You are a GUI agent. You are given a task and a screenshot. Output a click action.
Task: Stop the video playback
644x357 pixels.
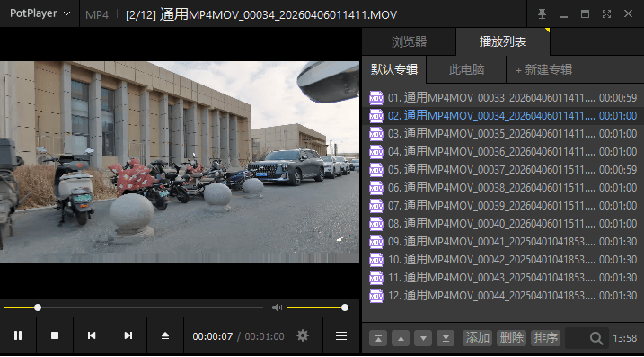(x=55, y=335)
